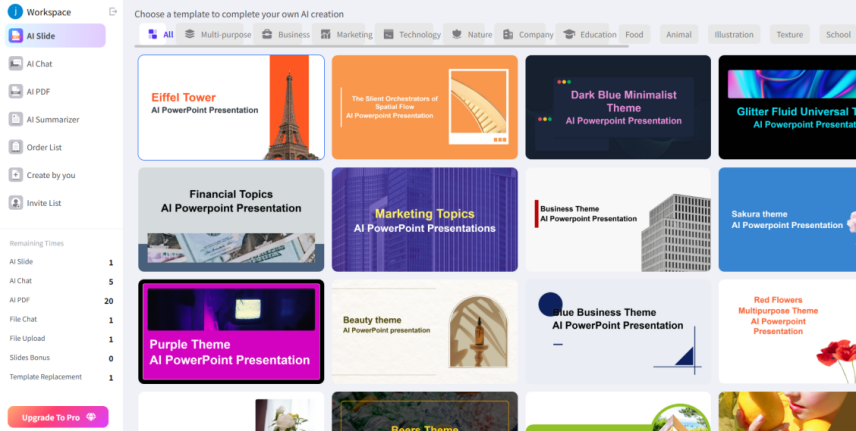Filter templates by Texture
This screenshot has height=431, width=856.
point(789,34)
